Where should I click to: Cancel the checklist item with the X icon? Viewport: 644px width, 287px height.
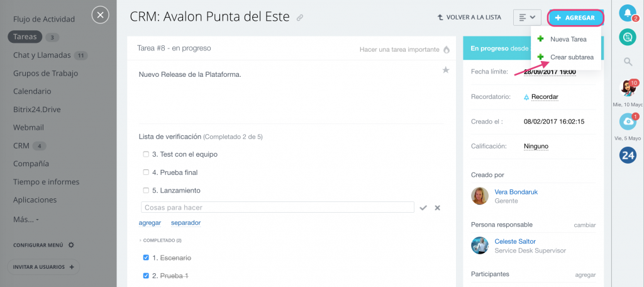pos(438,208)
